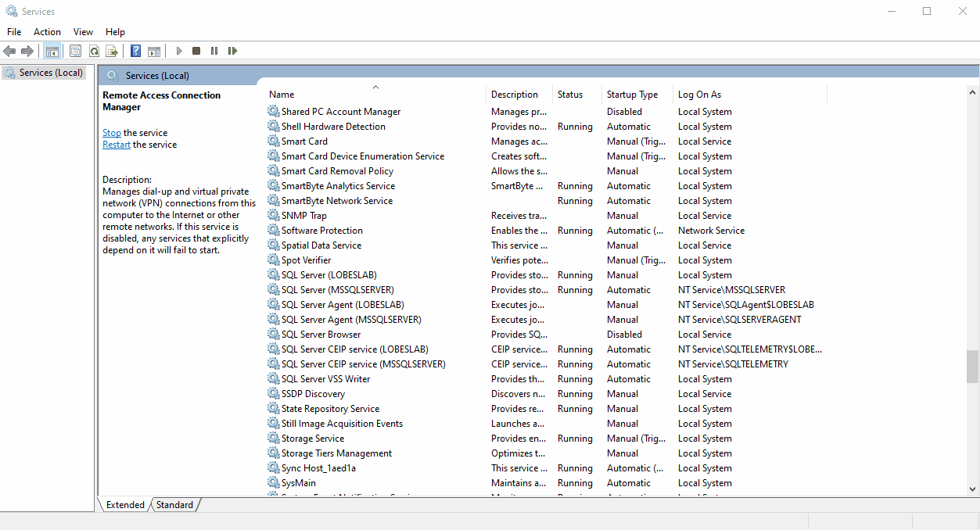Open the Properties toolbar icon

pos(76,51)
